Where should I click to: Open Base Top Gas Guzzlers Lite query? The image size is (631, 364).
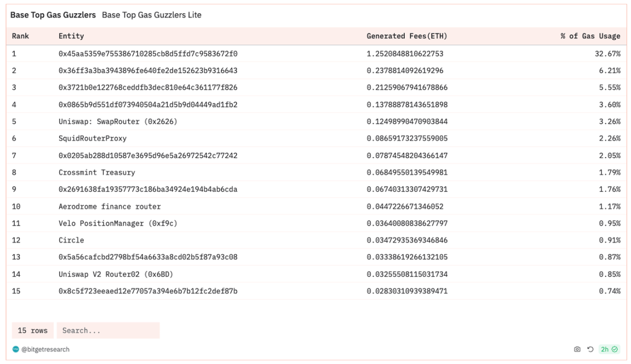tap(151, 15)
